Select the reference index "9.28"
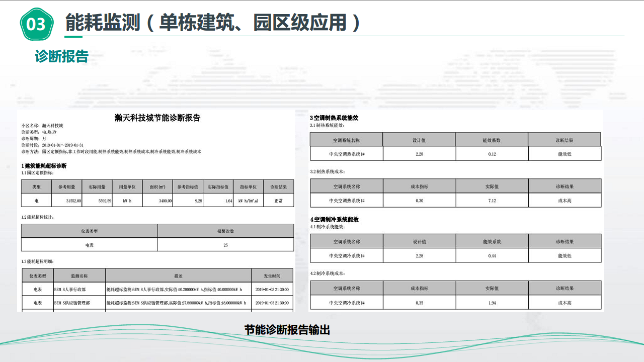Image resolution: width=644 pixels, height=362 pixels. pos(198,201)
